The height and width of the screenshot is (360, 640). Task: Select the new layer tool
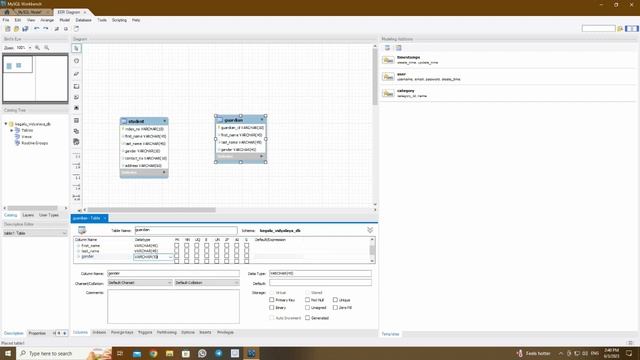[76, 87]
